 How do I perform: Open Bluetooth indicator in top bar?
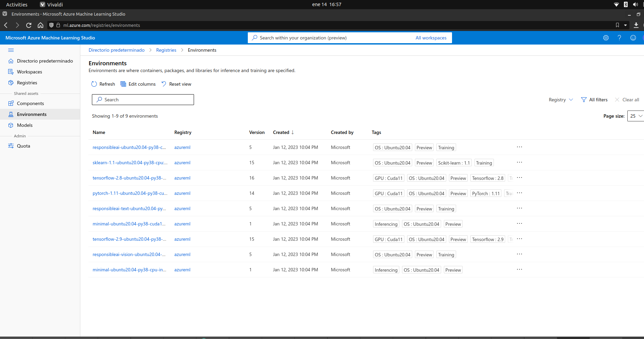(626, 4)
